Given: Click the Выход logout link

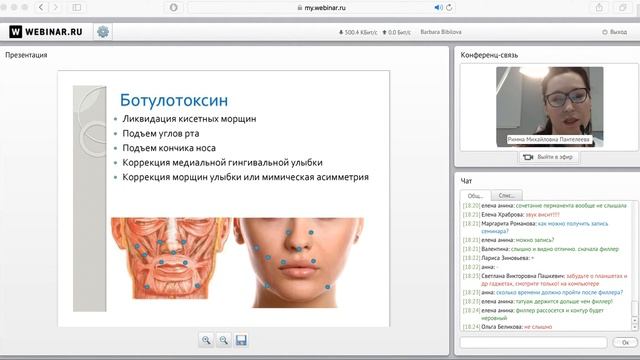Looking at the screenshot, I should click(x=615, y=32).
